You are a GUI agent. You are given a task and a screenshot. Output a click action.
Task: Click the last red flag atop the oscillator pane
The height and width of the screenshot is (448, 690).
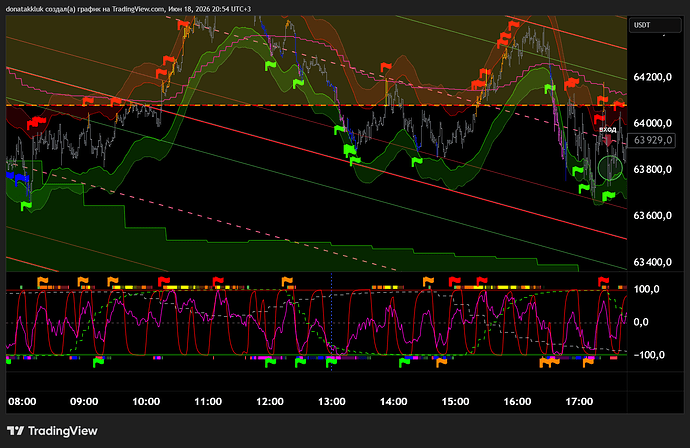coord(603,281)
